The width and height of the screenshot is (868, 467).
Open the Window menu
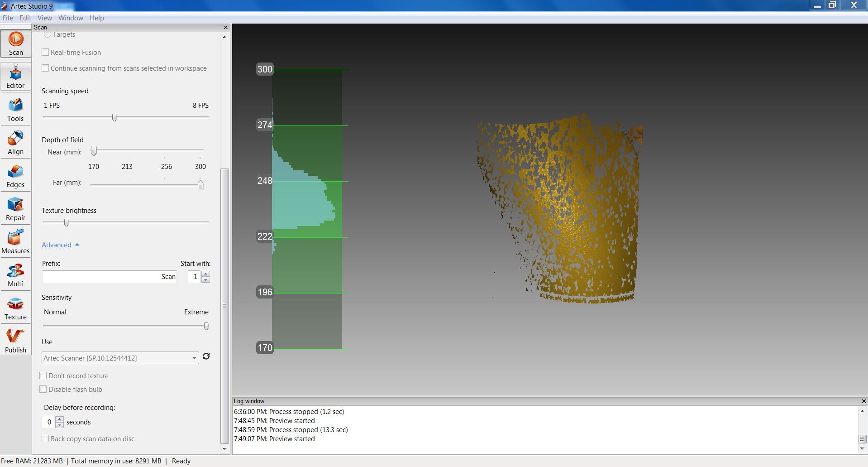[x=70, y=18]
